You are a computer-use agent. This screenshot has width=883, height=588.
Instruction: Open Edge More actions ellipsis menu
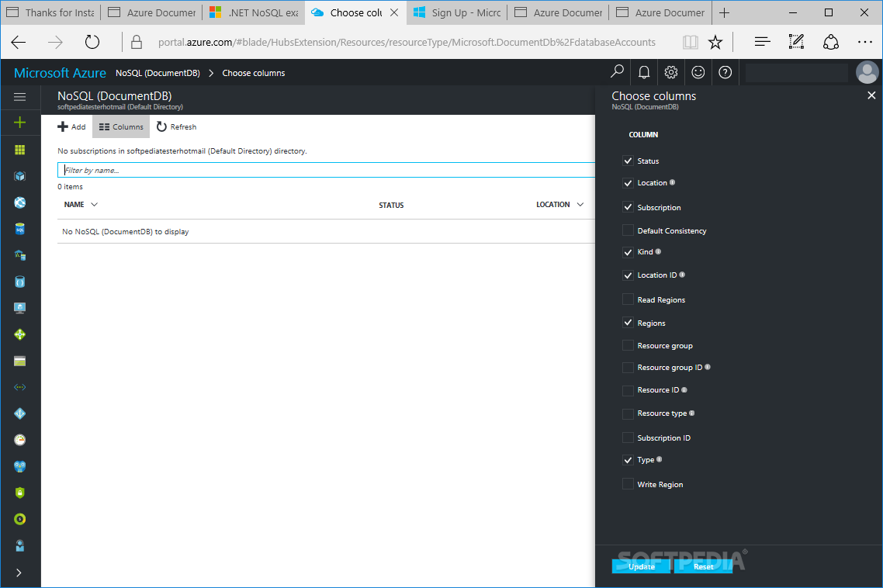pos(865,42)
